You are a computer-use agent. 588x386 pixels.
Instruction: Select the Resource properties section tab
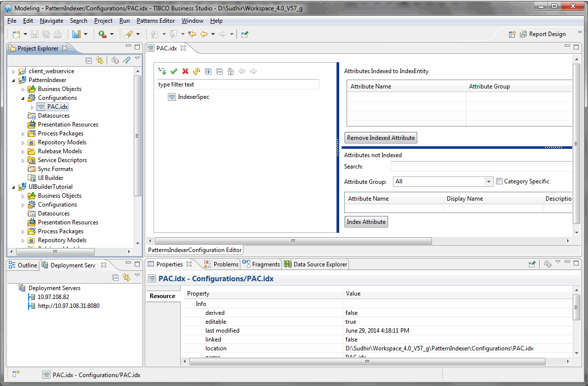tap(162, 296)
